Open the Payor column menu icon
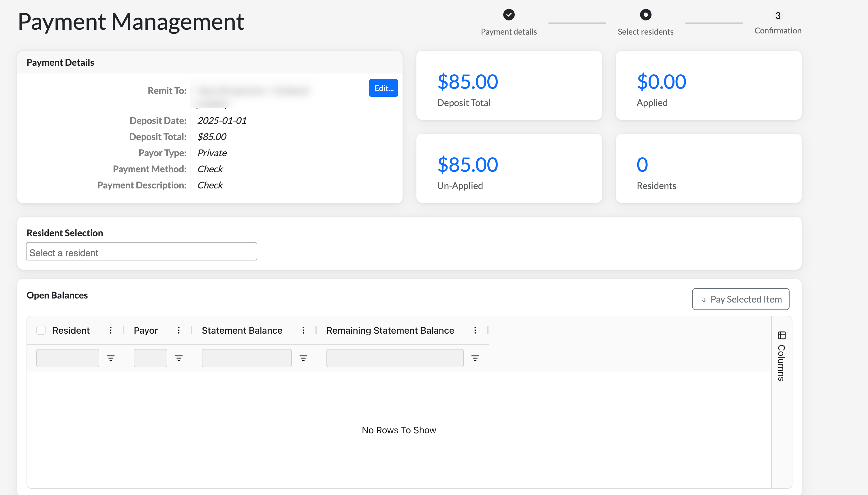Image resolution: width=868 pixels, height=495 pixels. [x=179, y=330]
